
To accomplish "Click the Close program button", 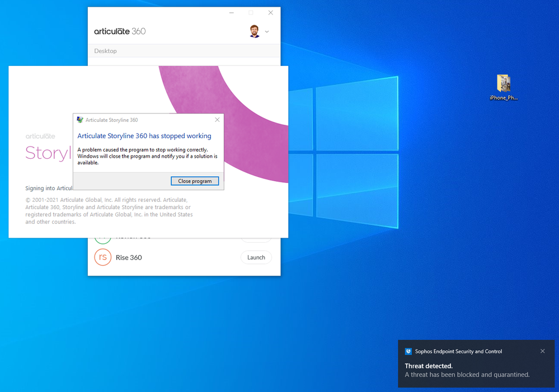I will (195, 181).
